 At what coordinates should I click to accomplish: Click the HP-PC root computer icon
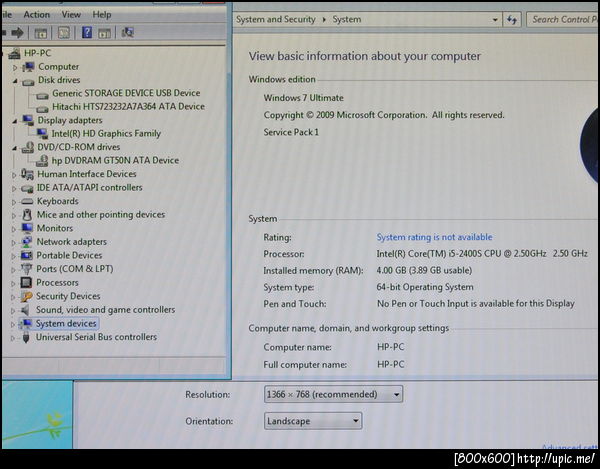[15, 54]
